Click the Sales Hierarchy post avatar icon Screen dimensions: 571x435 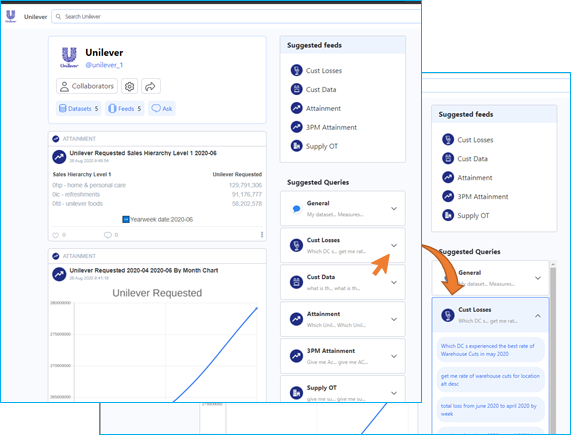pos(59,157)
